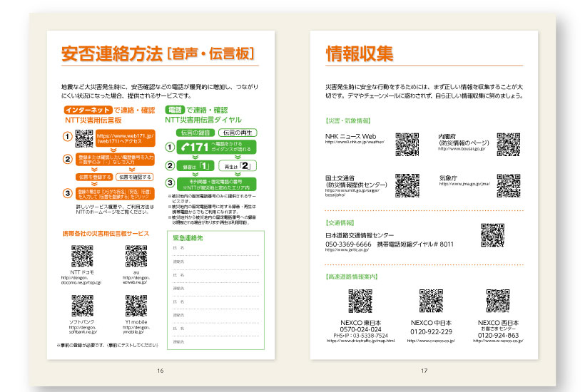Click the NTT web171 QR code
This screenshot has width=585, height=392.
pyautogui.click(x=84, y=138)
